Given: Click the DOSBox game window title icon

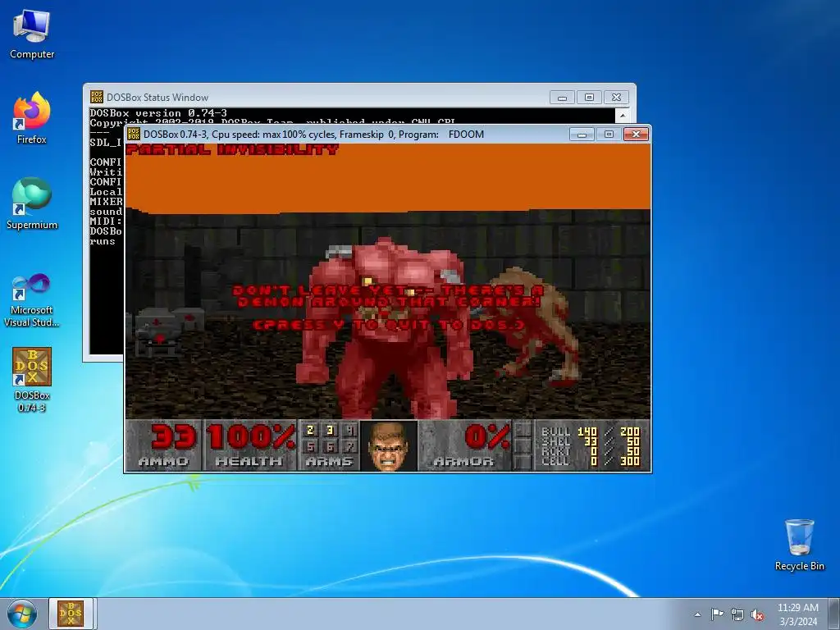Looking at the screenshot, I should [x=134, y=134].
